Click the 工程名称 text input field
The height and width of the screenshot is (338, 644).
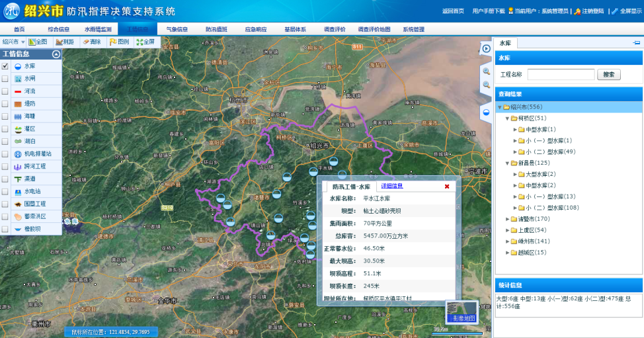pyautogui.click(x=561, y=75)
